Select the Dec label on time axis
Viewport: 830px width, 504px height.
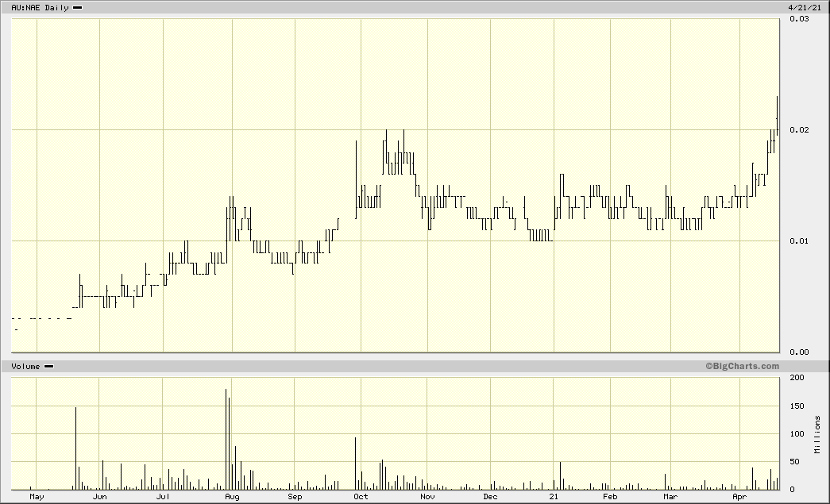(490, 497)
